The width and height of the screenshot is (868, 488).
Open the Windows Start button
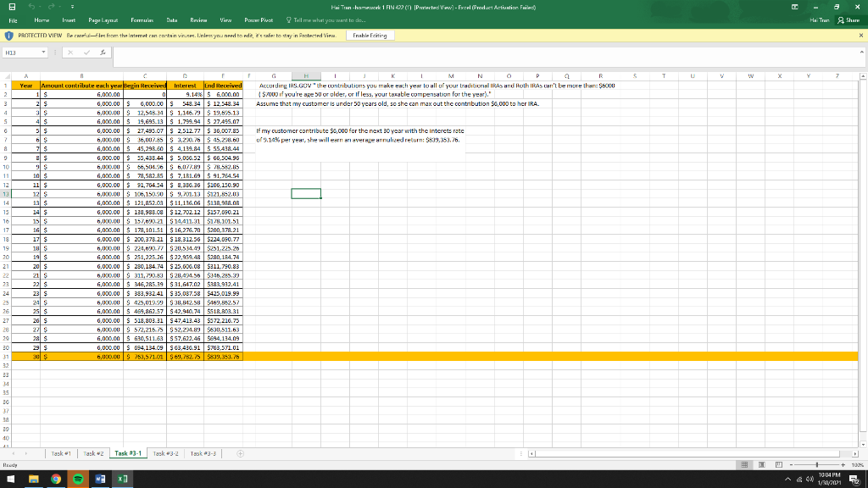click(10, 479)
